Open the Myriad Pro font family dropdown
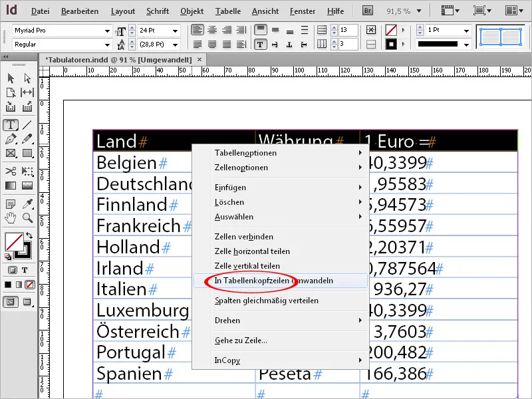532x399 pixels. click(x=108, y=30)
